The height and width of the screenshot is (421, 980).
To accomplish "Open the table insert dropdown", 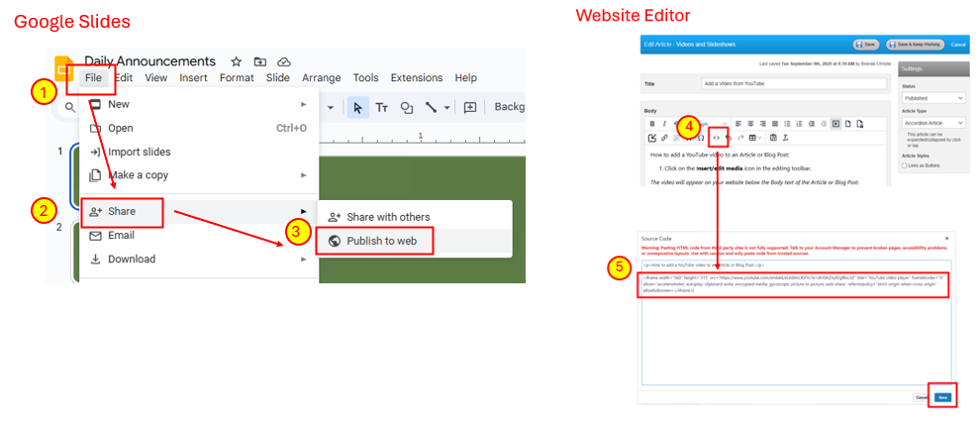I will 755,139.
